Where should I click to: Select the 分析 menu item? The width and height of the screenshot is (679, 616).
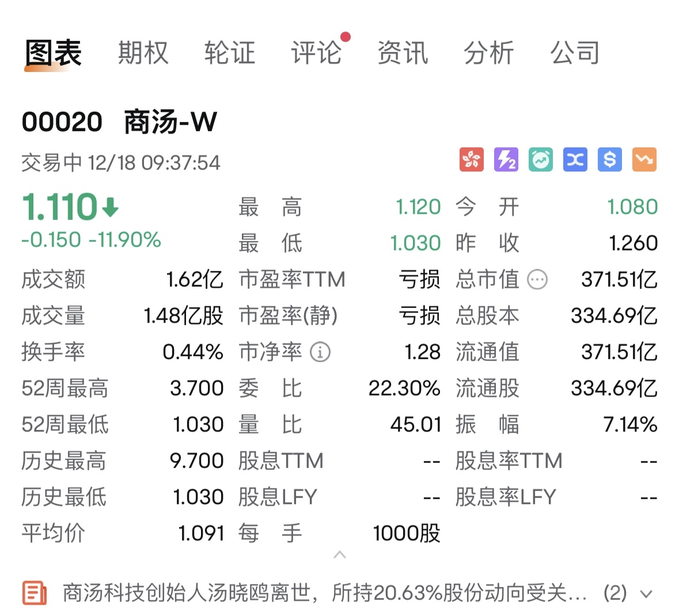click(x=489, y=52)
